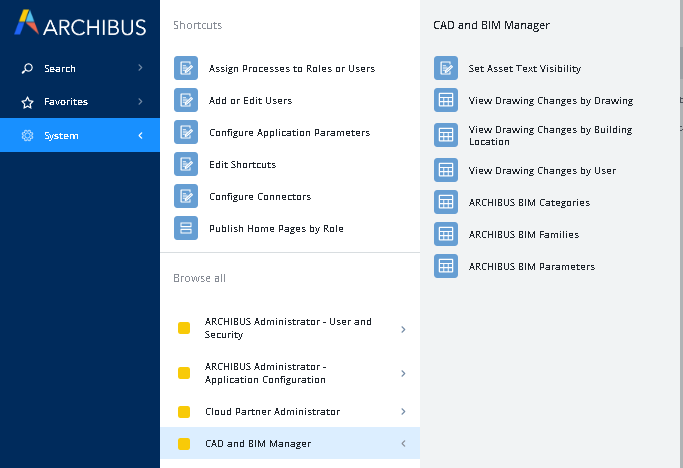Screen dimensions: 683x468
Task: Click the Assign Processes to Roles icon
Action: (186, 68)
